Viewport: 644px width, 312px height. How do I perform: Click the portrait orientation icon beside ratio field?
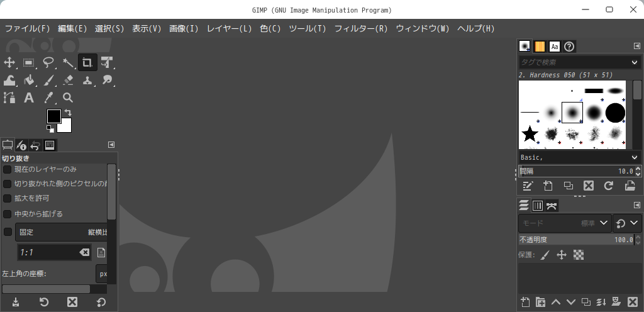(x=101, y=252)
